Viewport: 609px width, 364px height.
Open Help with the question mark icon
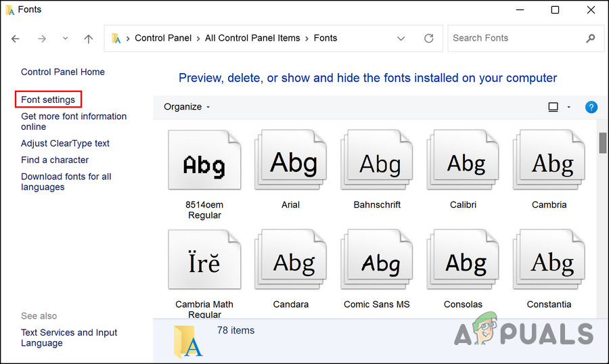point(591,107)
